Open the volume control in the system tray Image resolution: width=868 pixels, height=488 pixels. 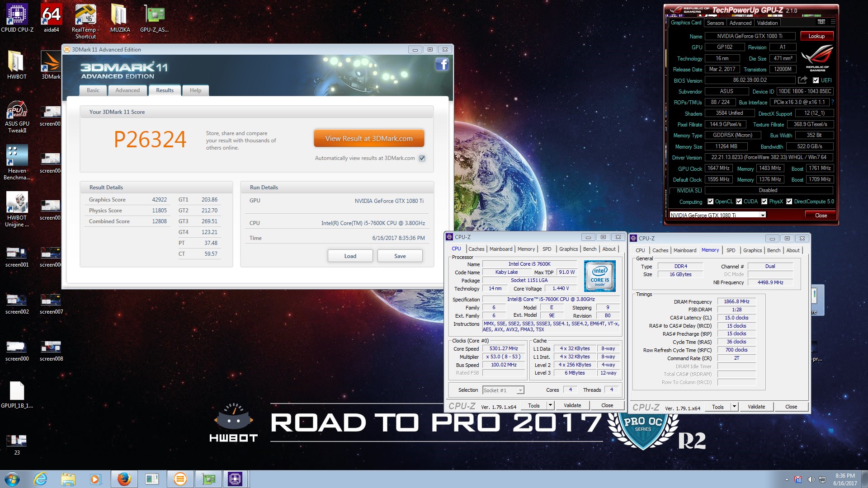coord(811,479)
